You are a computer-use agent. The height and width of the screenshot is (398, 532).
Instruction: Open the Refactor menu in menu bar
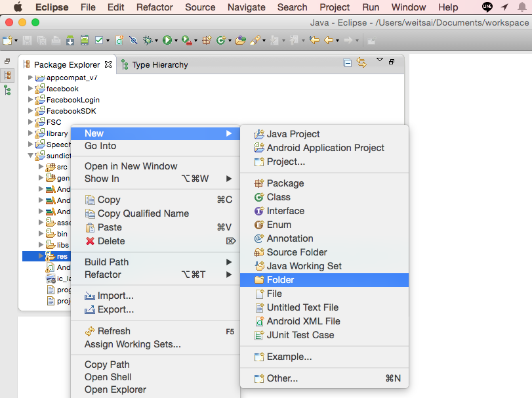(x=154, y=7)
